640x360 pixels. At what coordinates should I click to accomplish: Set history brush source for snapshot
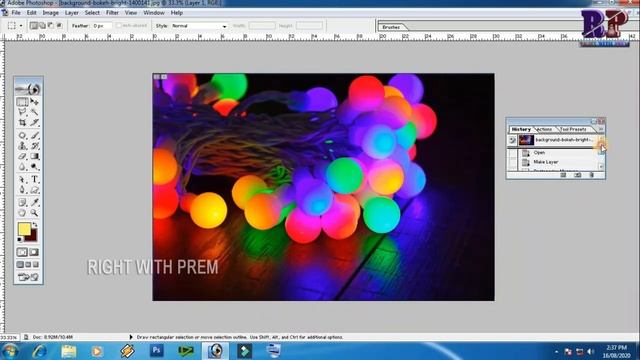pos(512,140)
